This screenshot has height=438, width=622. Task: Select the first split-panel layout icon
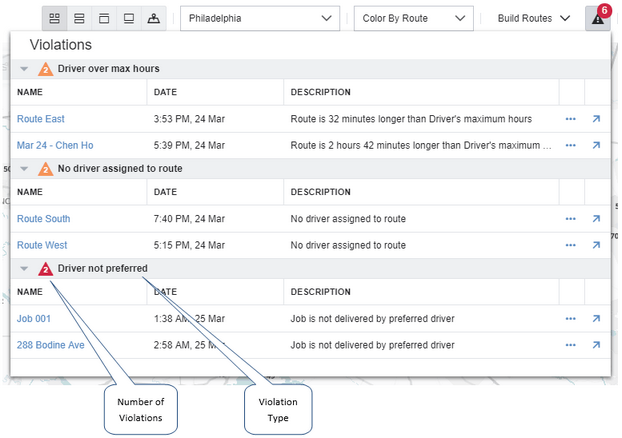[55, 19]
